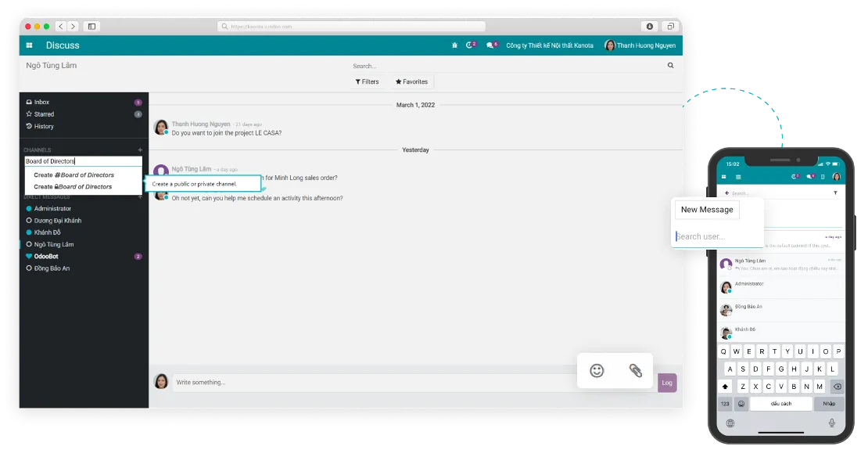Viewport: 868px width, 450px height.
Task: Open the Filters dropdown
Action: click(367, 81)
